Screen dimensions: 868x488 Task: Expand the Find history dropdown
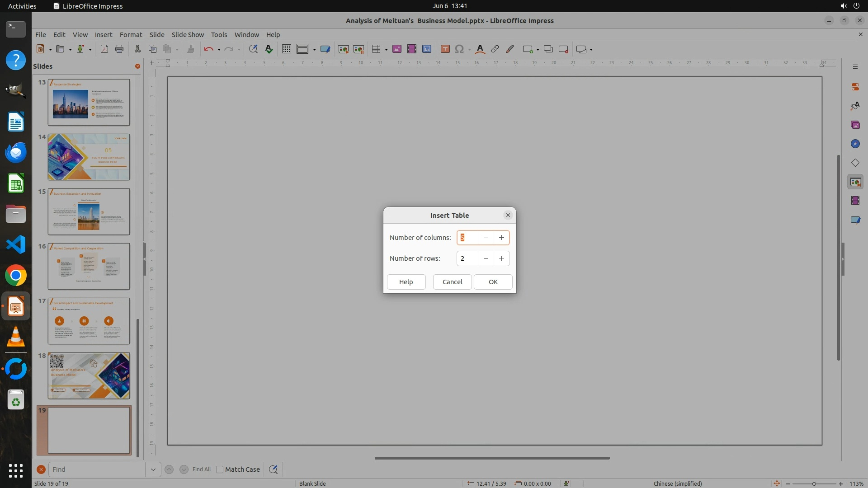click(x=153, y=469)
